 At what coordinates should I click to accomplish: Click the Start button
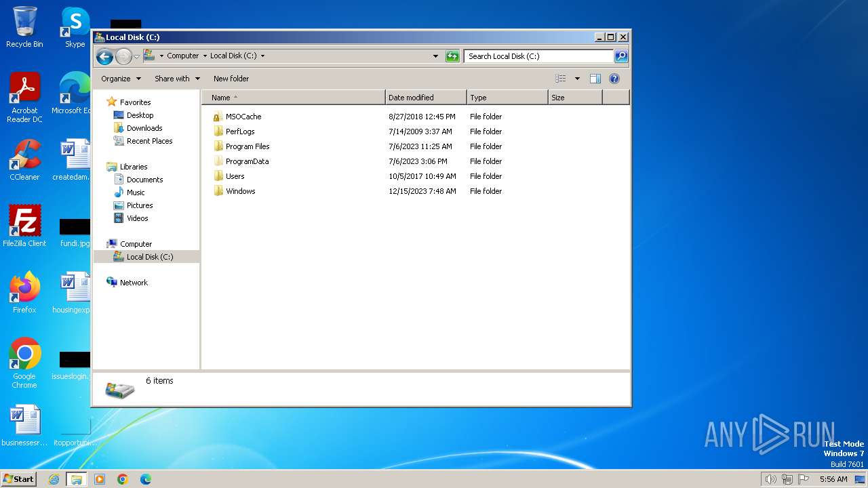[x=18, y=479]
